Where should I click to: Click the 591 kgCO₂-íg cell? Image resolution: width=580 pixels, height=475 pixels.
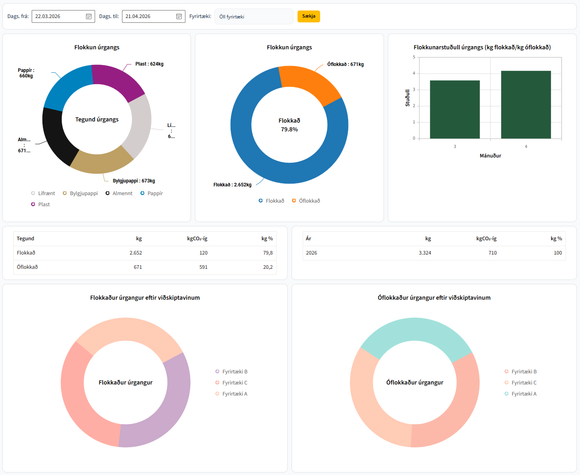tap(203, 267)
